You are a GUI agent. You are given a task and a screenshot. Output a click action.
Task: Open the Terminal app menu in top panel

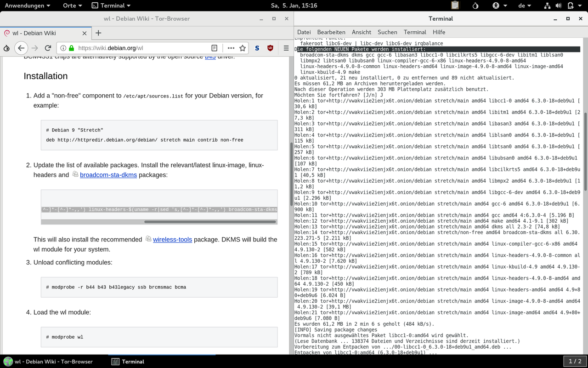pyautogui.click(x=111, y=6)
